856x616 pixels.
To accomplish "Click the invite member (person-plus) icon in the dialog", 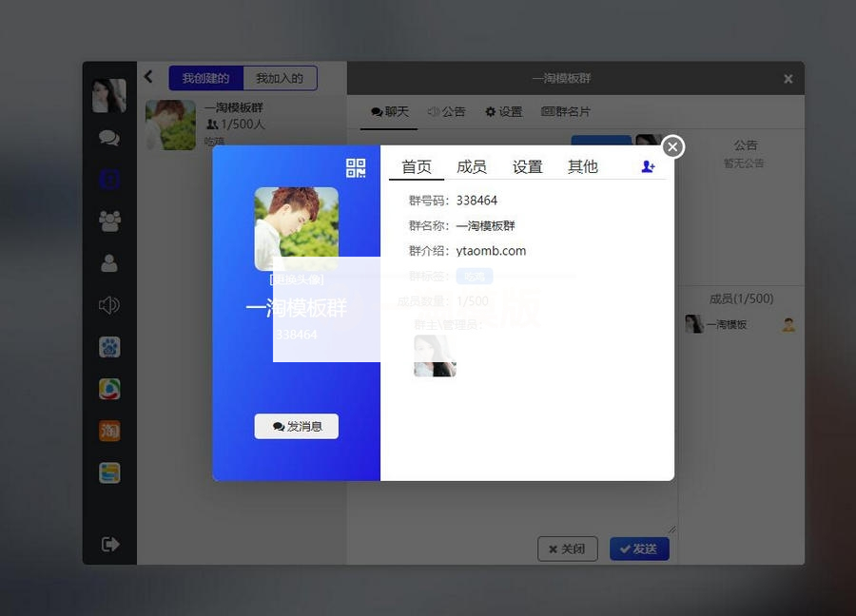I will tap(648, 165).
